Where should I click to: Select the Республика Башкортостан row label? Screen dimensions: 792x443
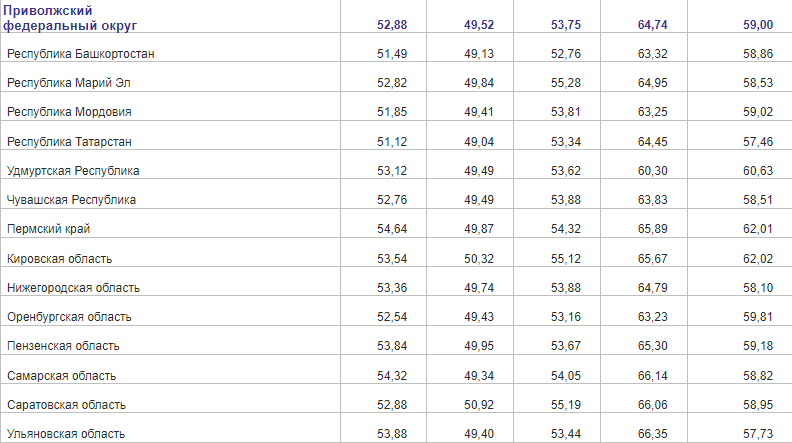[81, 53]
